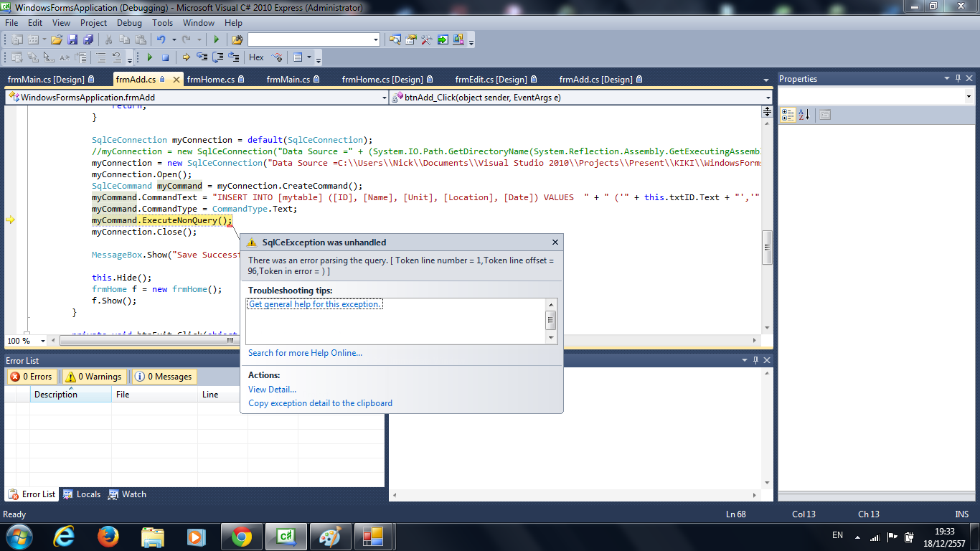Show Next Statement yellow arrow icon
Image resolution: width=980 pixels, height=551 pixels.
coord(187,57)
